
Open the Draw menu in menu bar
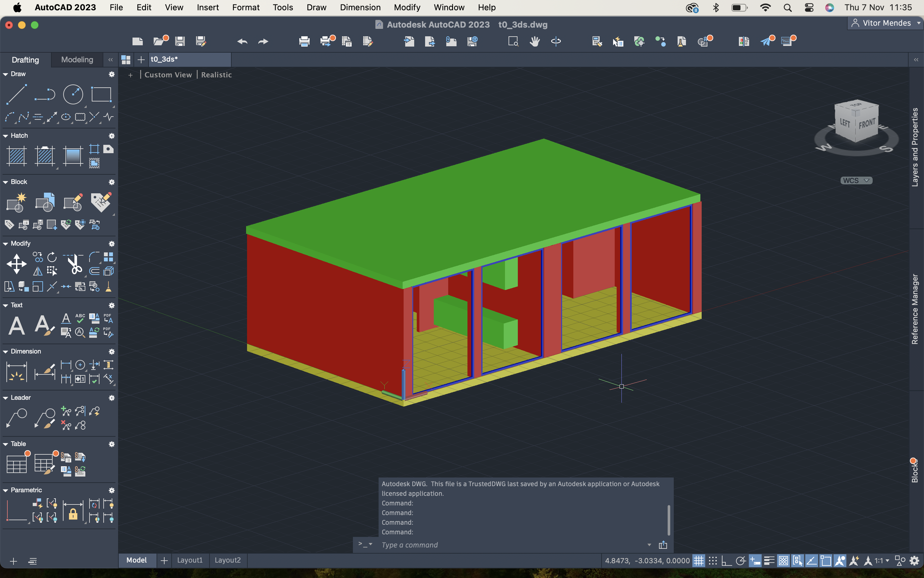[x=316, y=7]
